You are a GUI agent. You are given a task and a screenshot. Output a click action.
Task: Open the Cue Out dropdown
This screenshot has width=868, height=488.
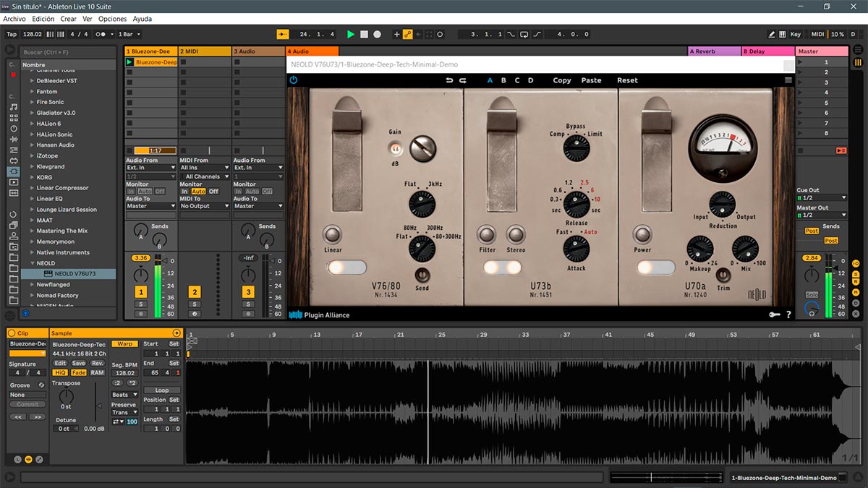coord(821,197)
